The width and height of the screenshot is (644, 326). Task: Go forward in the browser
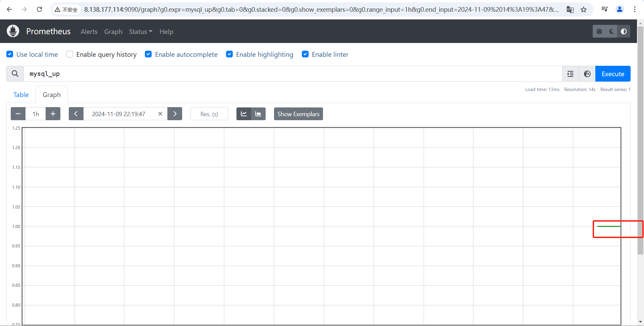(x=24, y=9)
